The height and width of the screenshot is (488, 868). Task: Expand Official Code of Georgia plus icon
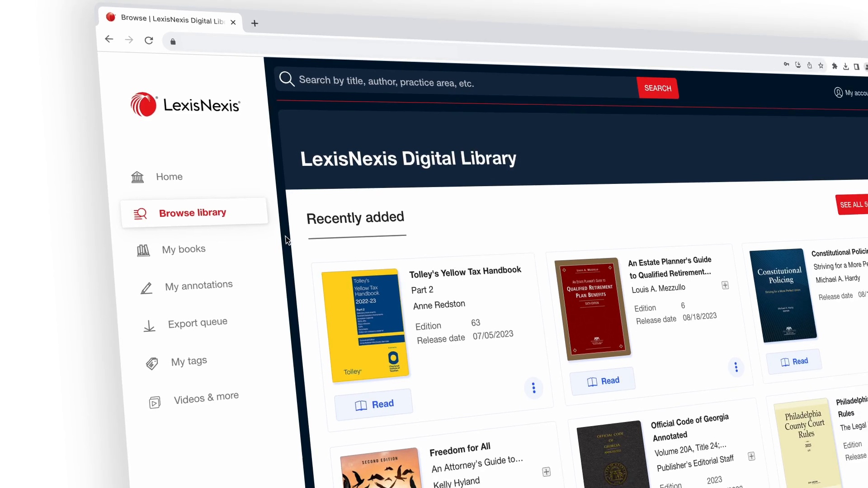tap(751, 456)
